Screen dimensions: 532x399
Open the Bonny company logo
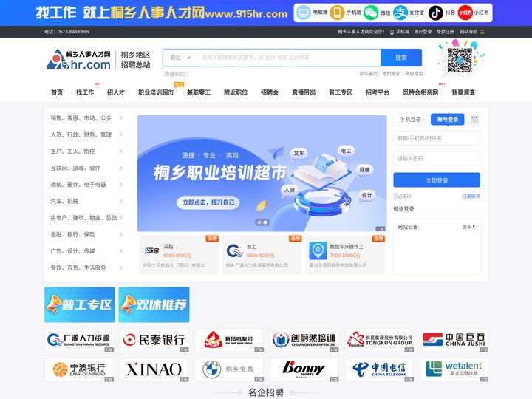pyautogui.click(x=304, y=370)
